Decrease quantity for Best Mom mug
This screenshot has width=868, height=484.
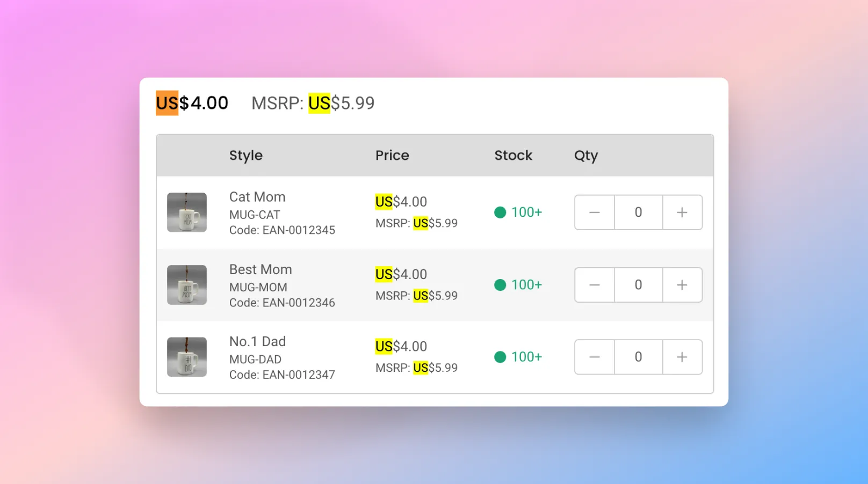click(595, 285)
